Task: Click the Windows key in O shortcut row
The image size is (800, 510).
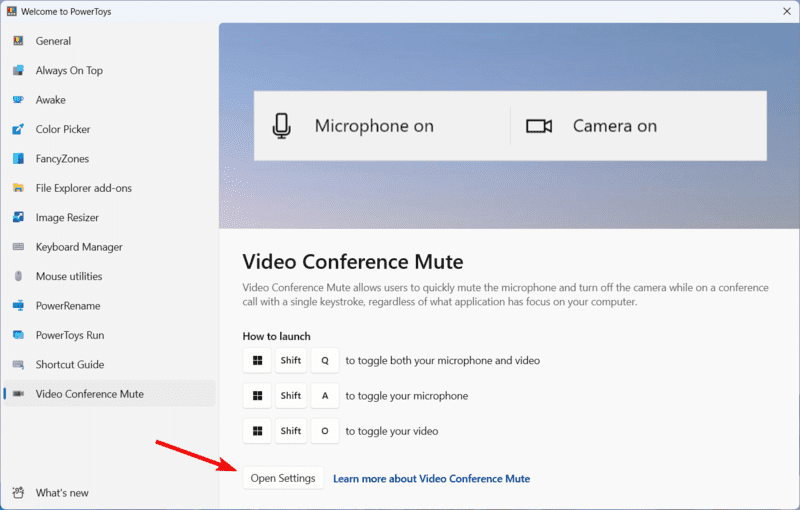Action: (257, 431)
